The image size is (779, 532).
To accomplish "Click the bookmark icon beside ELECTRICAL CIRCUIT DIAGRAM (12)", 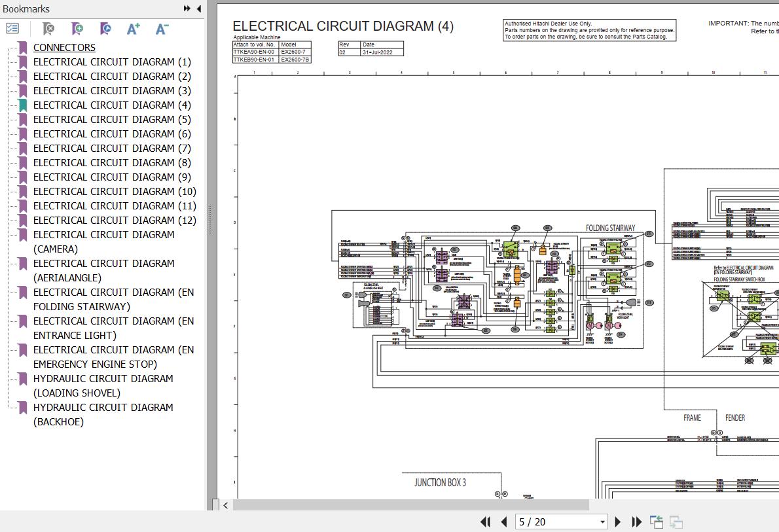I will tap(23, 221).
